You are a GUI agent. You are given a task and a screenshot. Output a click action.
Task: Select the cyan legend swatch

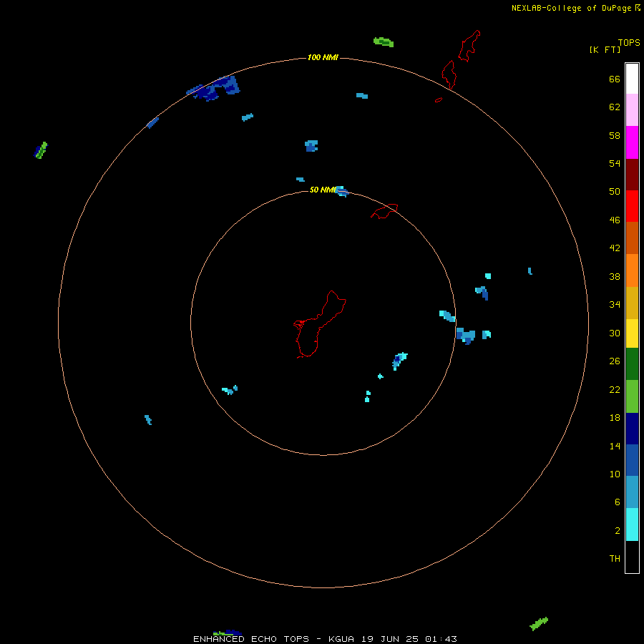[x=632, y=525]
